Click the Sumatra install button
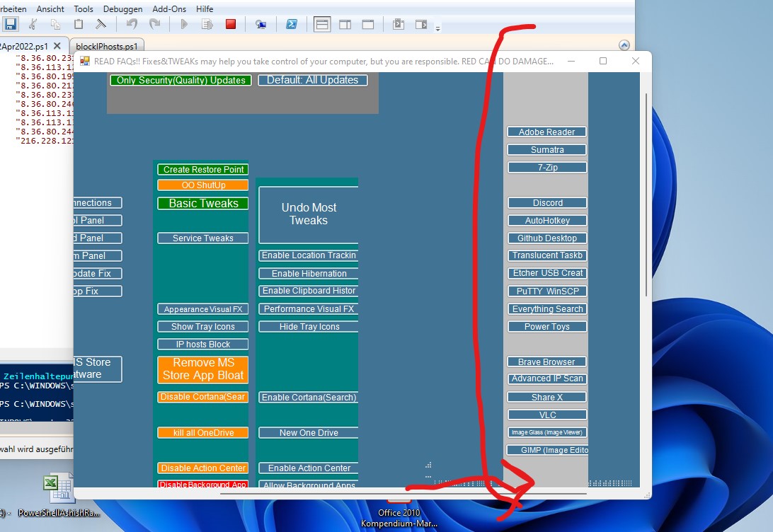 pyautogui.click(x=547, y=150)
